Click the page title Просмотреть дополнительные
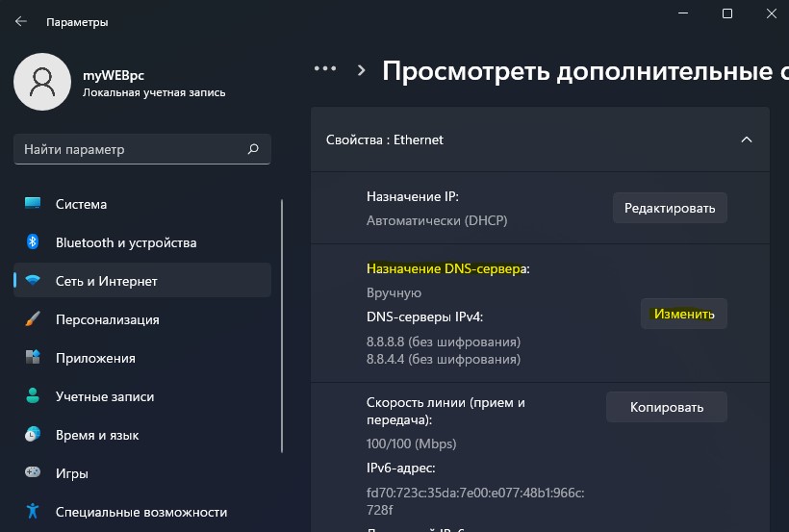789x532 pixels. [585, 70]
